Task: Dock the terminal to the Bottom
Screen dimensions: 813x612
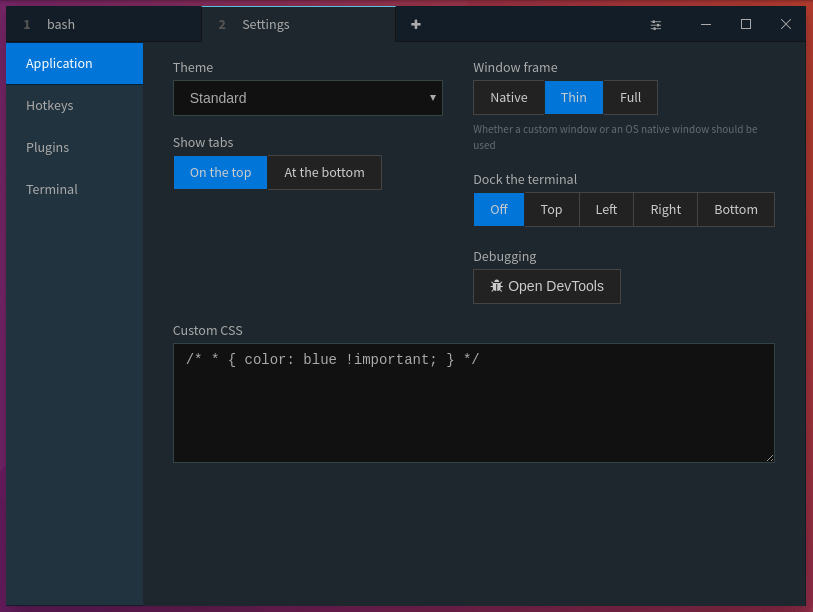Action: pos(736,209)
